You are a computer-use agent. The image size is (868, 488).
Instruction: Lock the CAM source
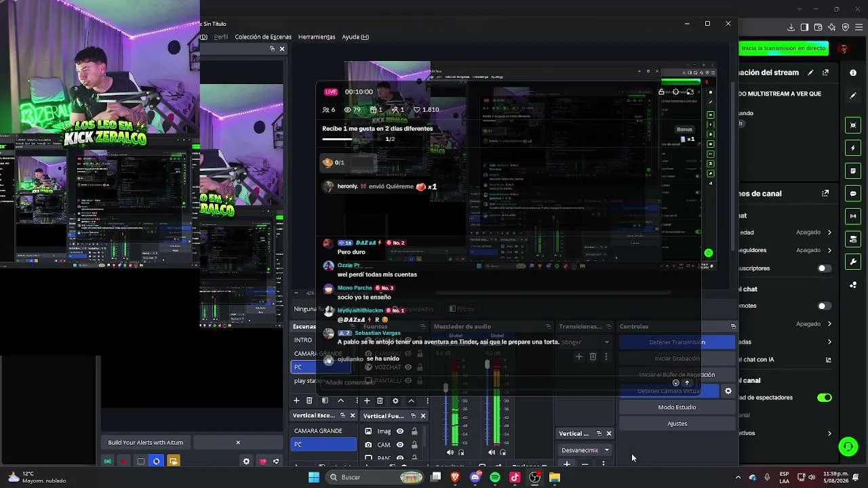coord(414,445)
